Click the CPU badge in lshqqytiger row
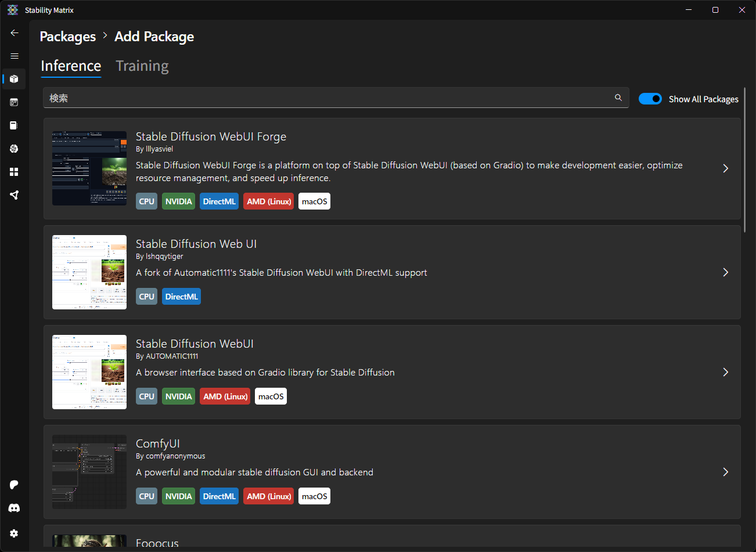756x552 pixels. [147, 297]
